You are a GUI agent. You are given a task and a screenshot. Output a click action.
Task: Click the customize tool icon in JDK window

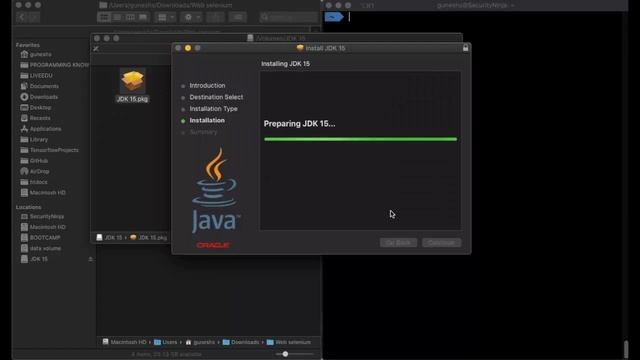(96, 49)
